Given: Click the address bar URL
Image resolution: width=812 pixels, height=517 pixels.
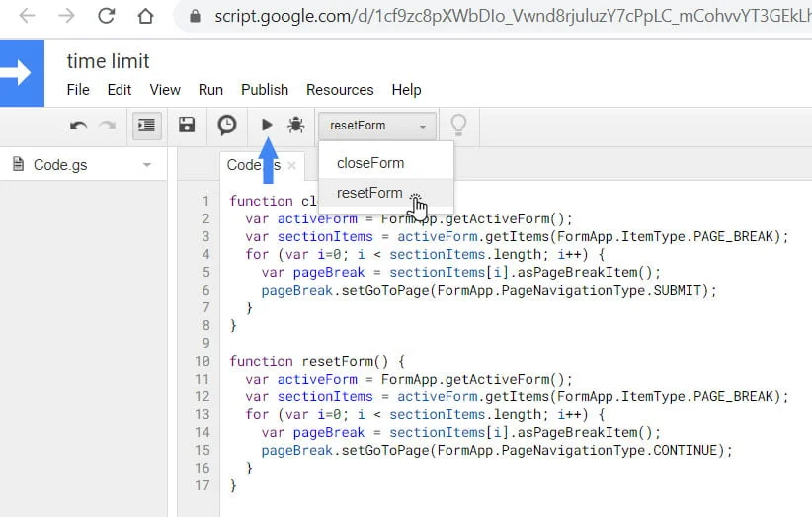Looking at the screenshot, I should click(513, 17).
